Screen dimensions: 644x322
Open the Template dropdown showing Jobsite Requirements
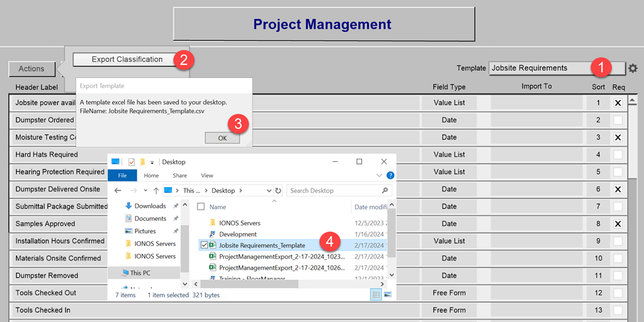tap(557, 68)
